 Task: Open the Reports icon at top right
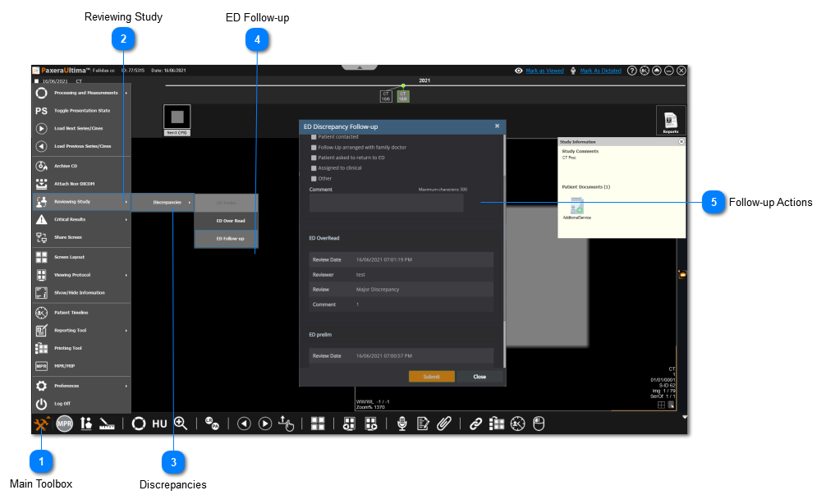click(x=670, y=121)
